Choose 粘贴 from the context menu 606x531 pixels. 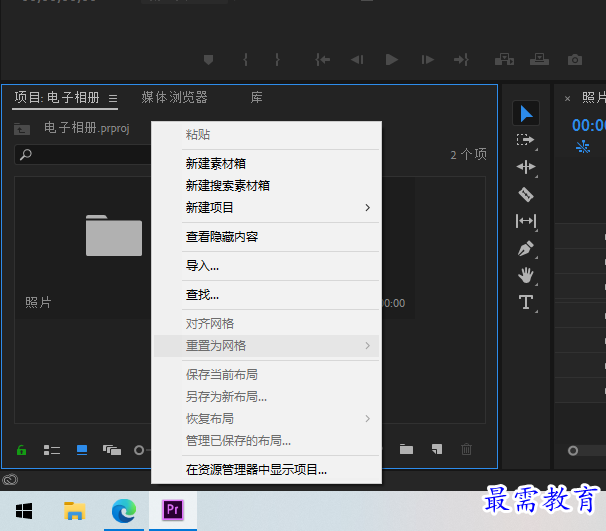[x=266, y=134]
